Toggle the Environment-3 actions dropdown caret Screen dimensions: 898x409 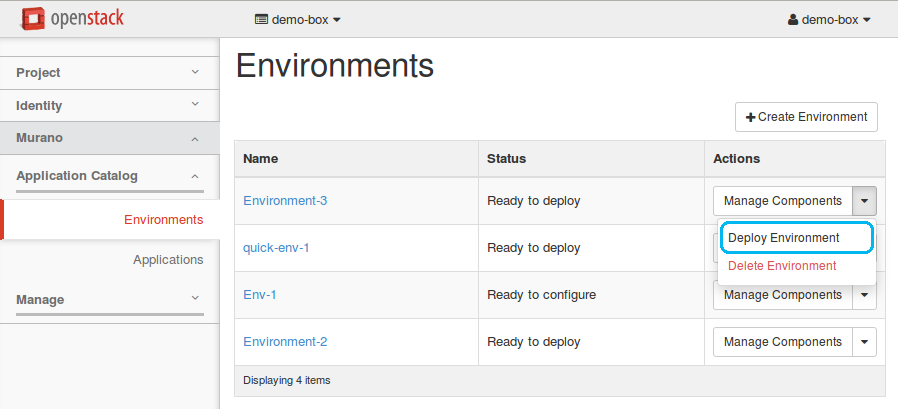(864, 201)
